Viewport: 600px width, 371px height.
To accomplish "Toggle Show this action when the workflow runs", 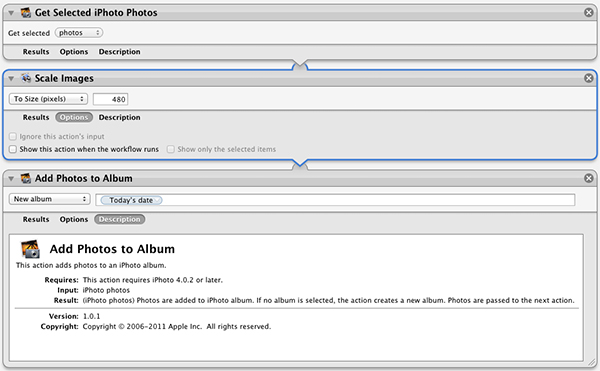I will click(13, 149).
